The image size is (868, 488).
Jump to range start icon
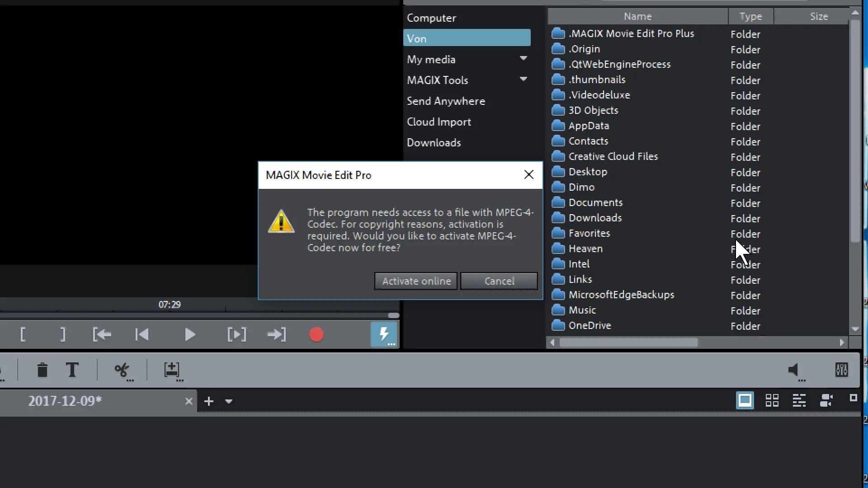pos(102,335)
